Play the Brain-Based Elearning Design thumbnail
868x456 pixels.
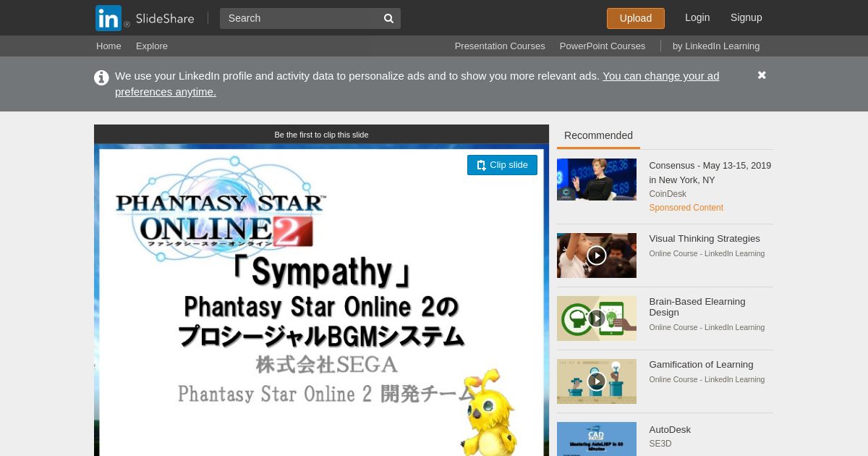click(597, 318)
